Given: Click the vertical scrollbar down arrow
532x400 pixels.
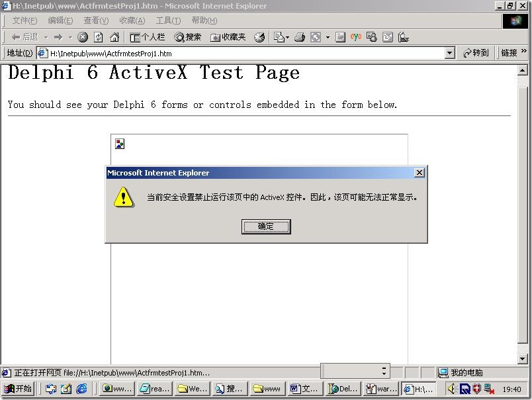Looking at the screenshot, I should coord(523,358).
